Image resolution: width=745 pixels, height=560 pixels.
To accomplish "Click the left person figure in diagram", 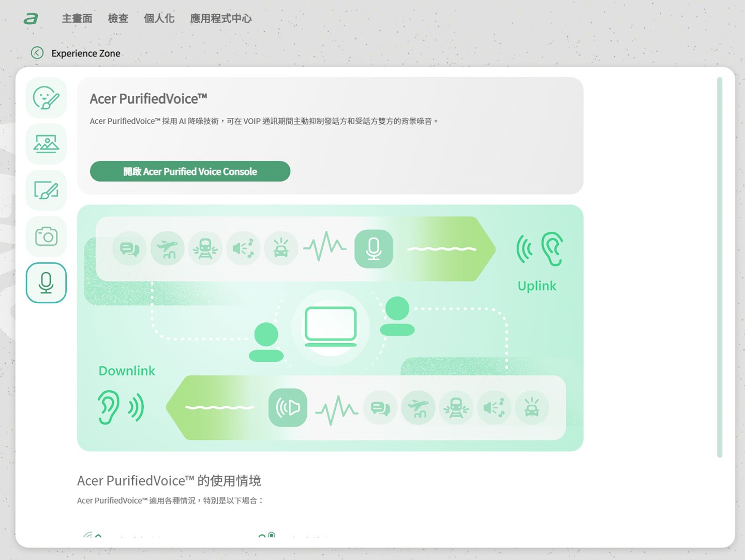I will pos(266,342).
